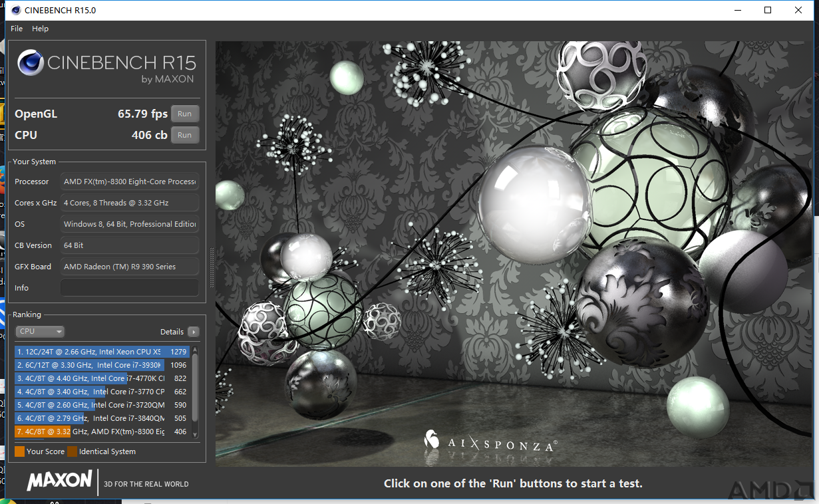Click the Details arrow button in Ranking
The width and height of the screenshot is (819, 504).
pyautogui.click(x=194, y=332)
